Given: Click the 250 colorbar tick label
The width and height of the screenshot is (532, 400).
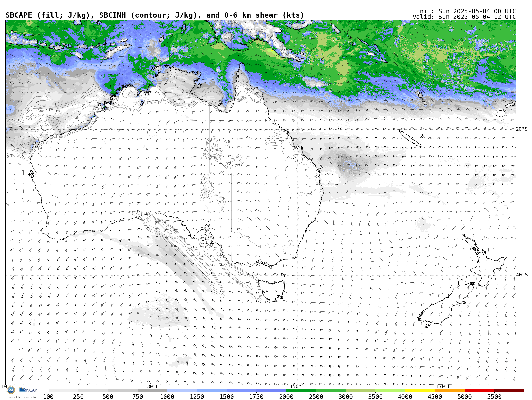Looking at the screenshot, I should click(78, 397).
